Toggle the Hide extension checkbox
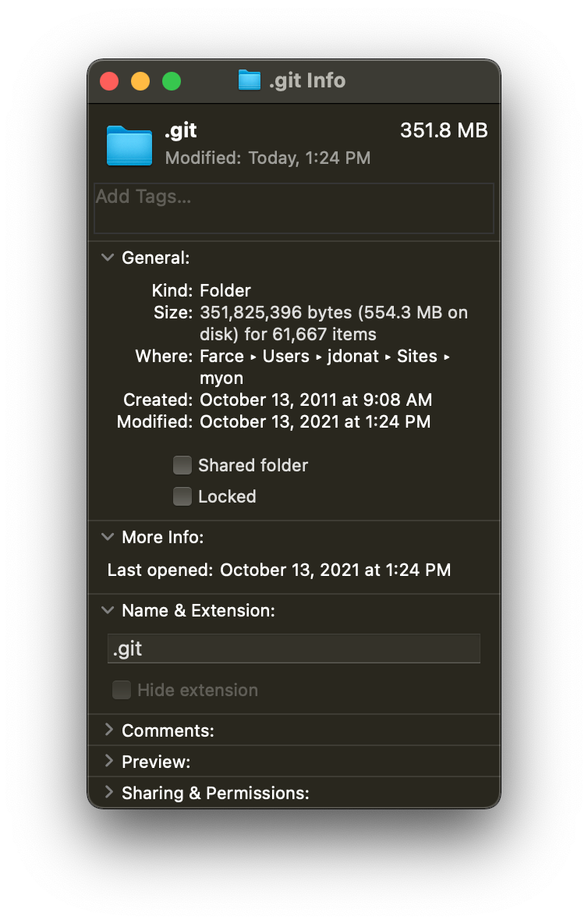The width and height of the screenshot is (588, 924). click(x=122, y=690)
